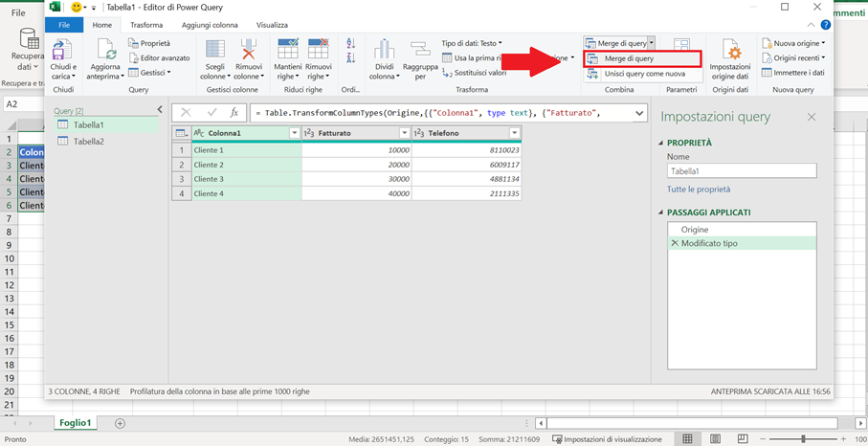Click the Dividi colonna icon
The image size is (868, 446).
tap(384, 49)
